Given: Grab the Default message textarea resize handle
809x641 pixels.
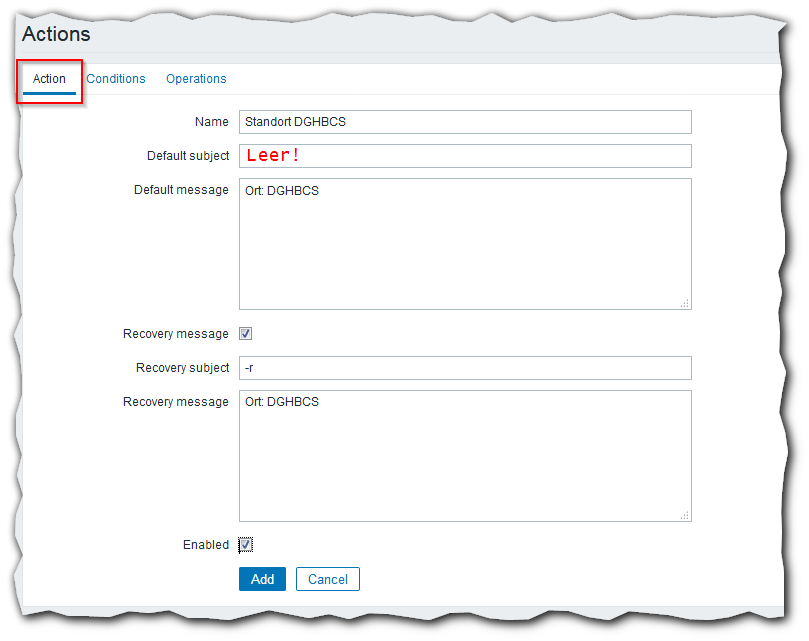Looking at the screenshot, I should coord(685,304).
